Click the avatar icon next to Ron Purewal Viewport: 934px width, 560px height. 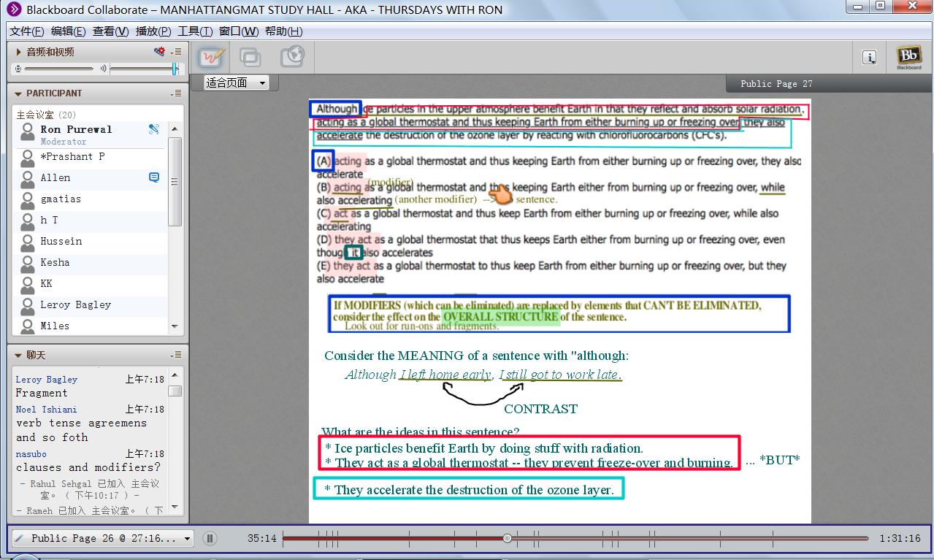point(28,131)
